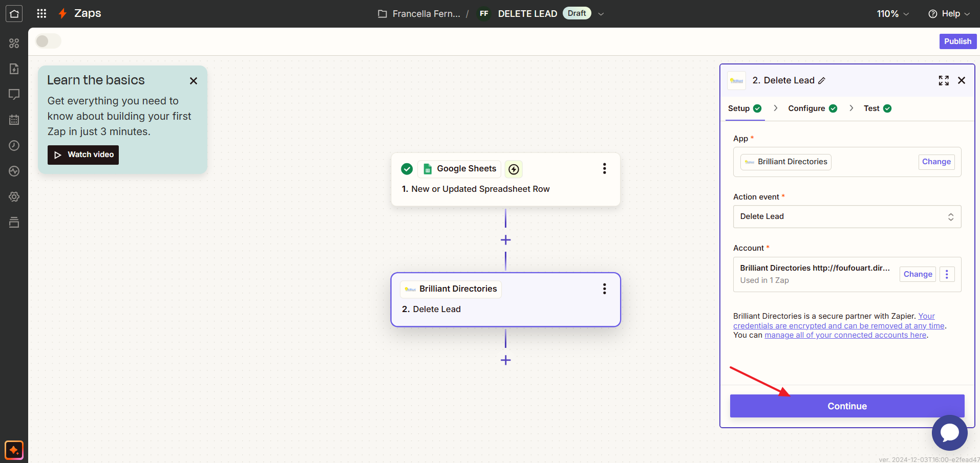The image size is (980, 463).
Task: Open the sidebar calendar icon
Action: point(14,120)
